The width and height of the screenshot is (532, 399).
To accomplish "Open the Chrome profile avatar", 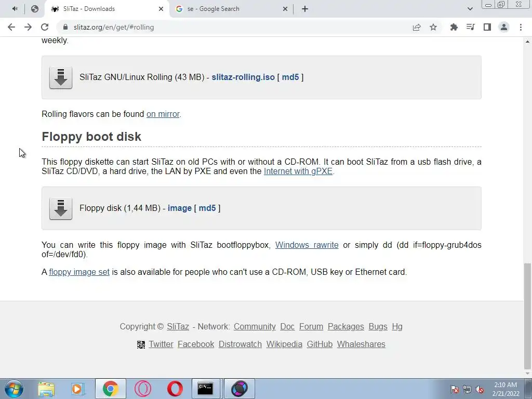I will coord(504,27).
